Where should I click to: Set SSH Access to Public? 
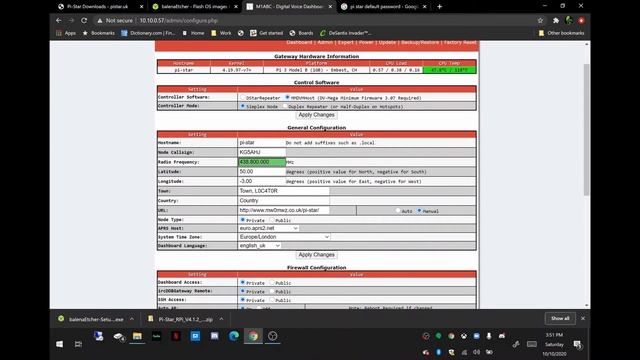coord(272,300)
